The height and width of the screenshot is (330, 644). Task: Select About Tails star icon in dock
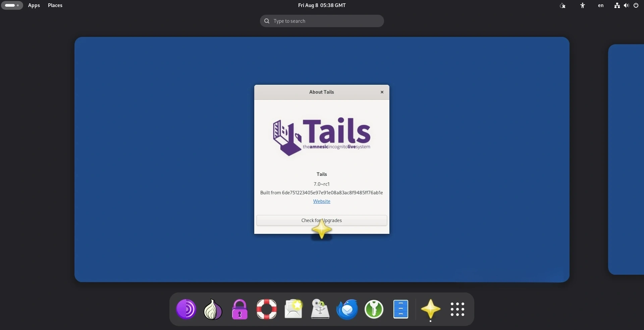431,309
